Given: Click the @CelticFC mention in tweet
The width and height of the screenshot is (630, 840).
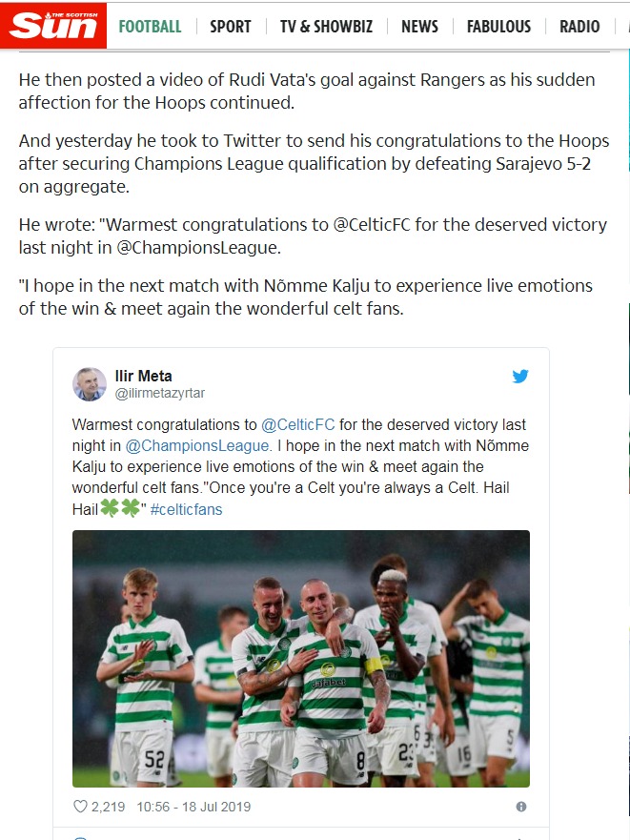Looking at the screenshot, I should [x=297, y=424].
